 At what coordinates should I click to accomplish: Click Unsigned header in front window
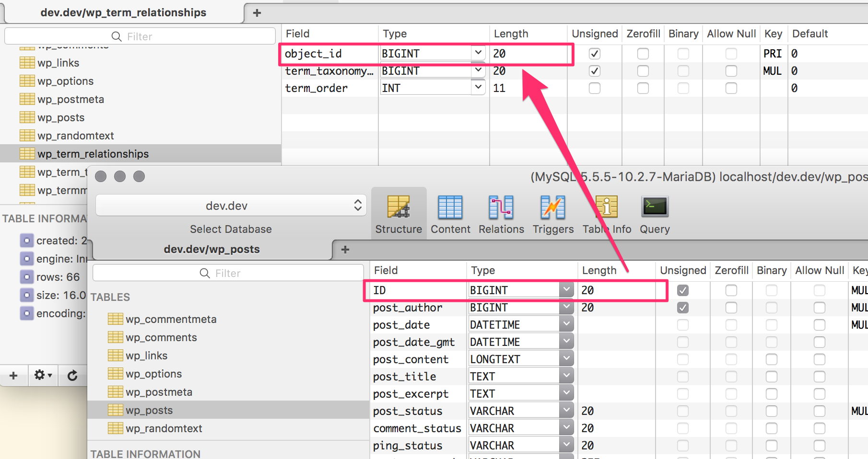click(x=683, y=270)
